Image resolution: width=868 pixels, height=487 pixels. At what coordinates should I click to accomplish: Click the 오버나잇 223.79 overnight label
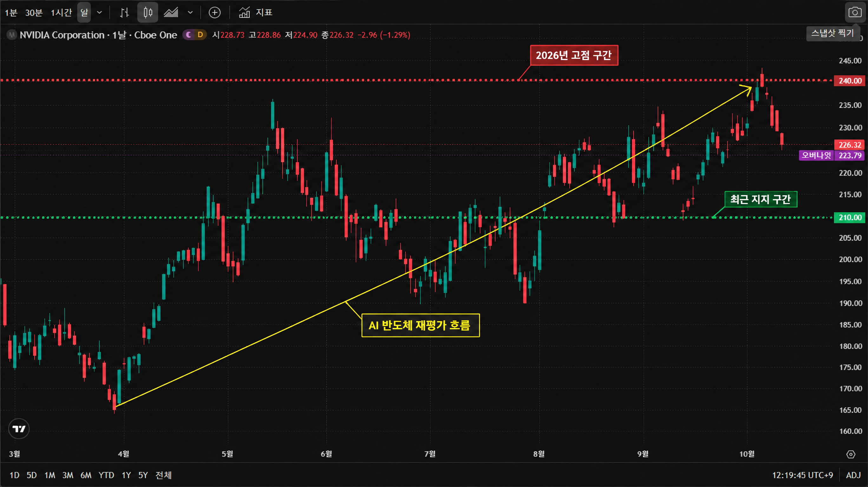point(832,155)
